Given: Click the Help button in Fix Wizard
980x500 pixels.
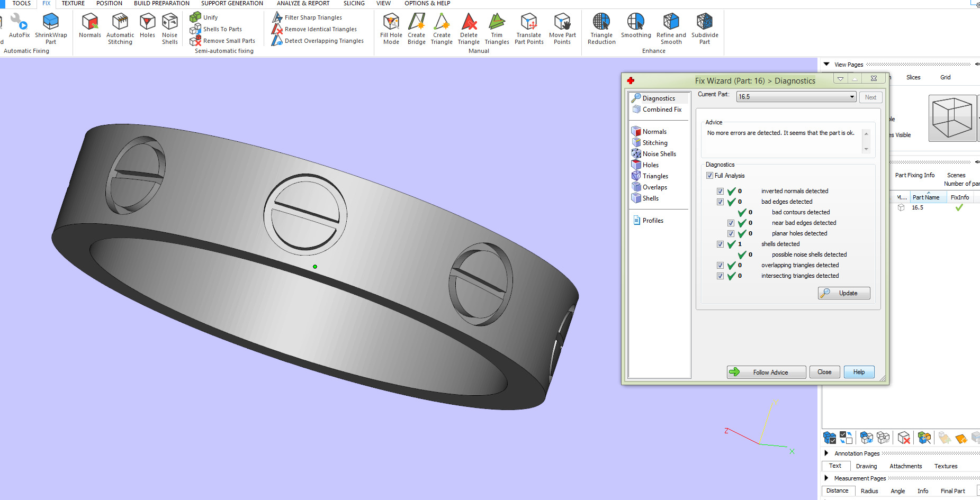Looking at the screenshot, I should coord(859,372).
